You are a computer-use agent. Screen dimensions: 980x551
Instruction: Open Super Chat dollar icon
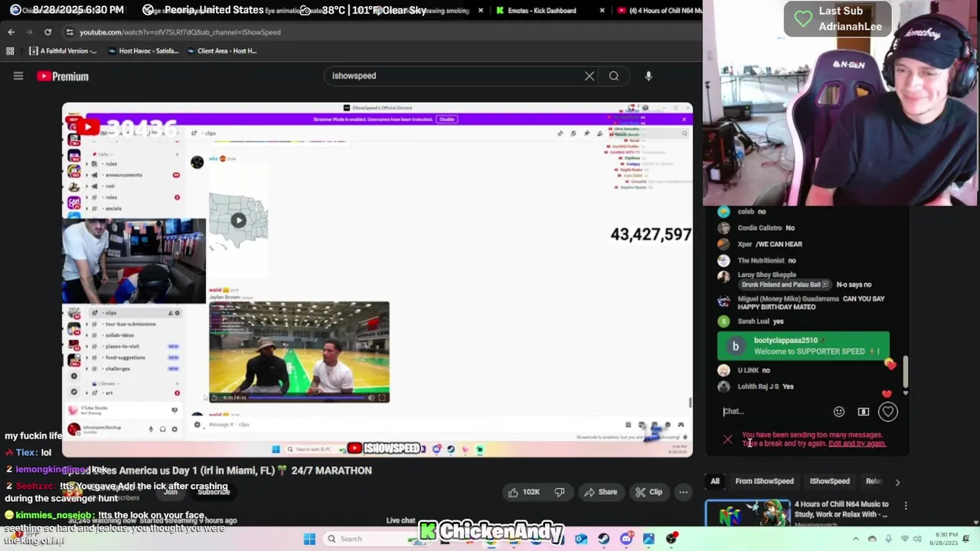coord(864,412)
